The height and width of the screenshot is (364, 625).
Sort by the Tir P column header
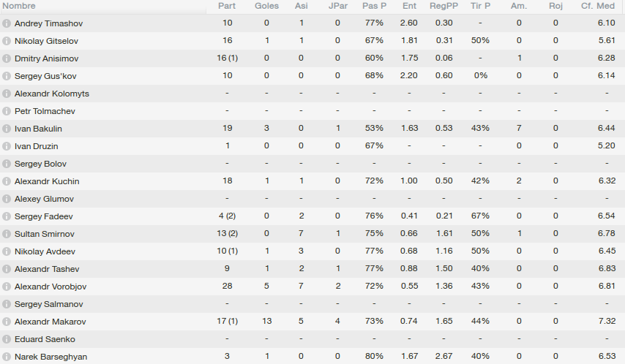tap(480, 6)
